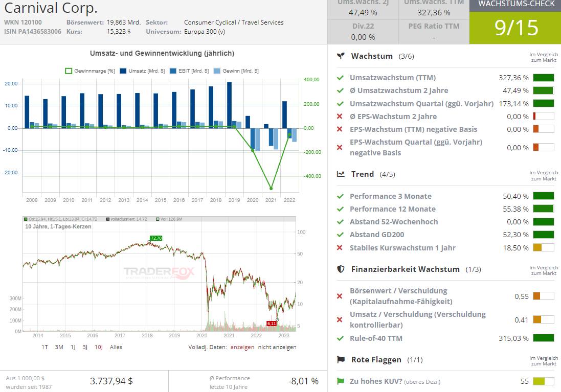
Task: Click the 'Umsatz- und Gewinnentwicklung (jährlich)' chart title
Action: click(162, 53)
